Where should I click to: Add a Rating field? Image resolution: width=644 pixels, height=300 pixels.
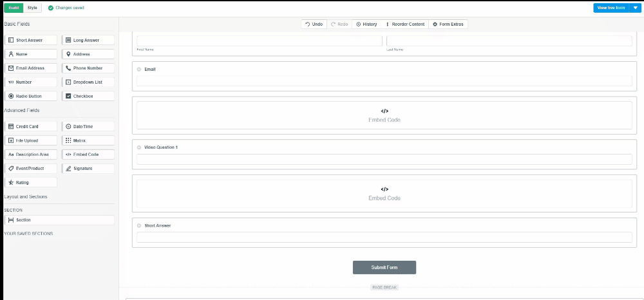(30, 182)
